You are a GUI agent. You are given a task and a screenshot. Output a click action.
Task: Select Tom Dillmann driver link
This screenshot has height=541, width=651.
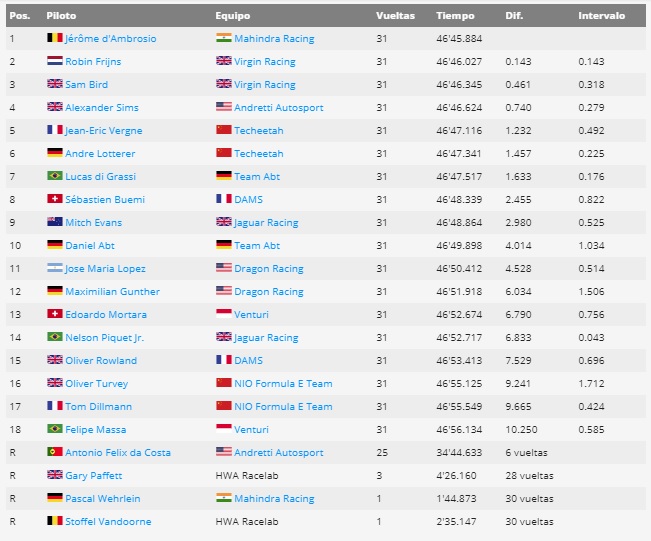click(98, 406)
